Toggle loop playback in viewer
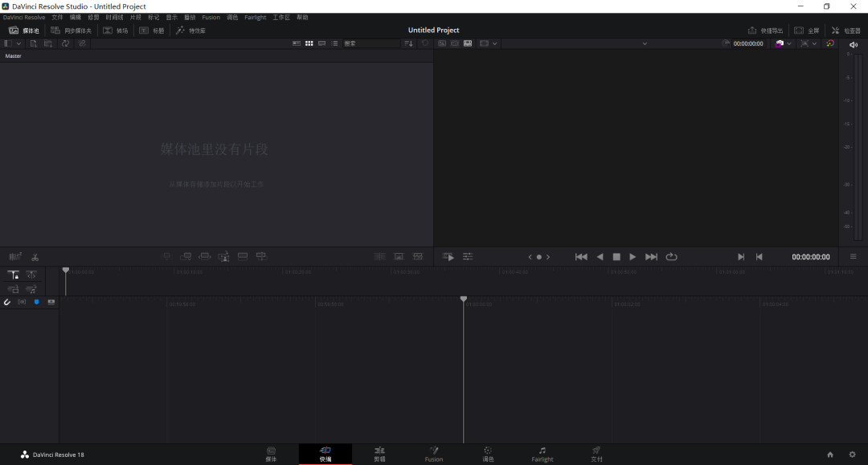This screenshot has height=465, width=868. (671, 257)
